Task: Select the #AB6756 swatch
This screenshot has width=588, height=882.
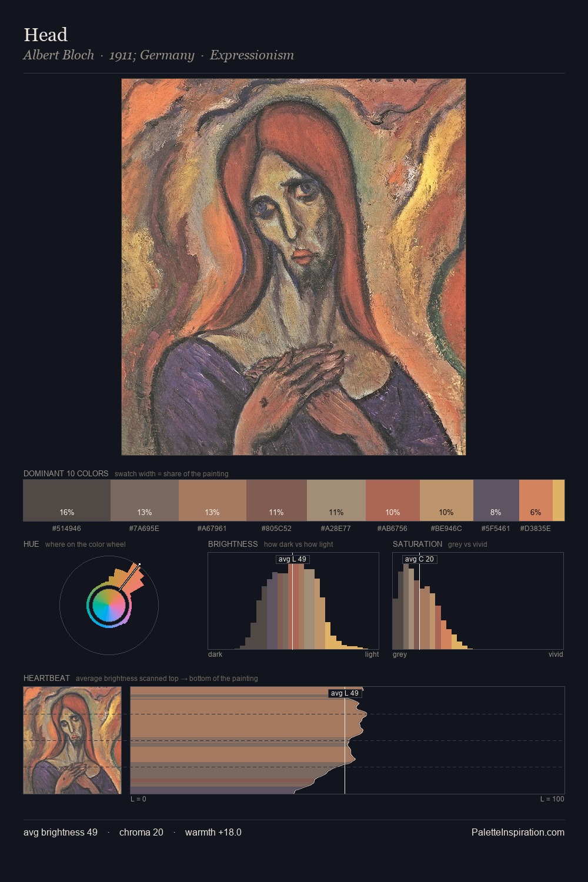Action: pos(393,500)
